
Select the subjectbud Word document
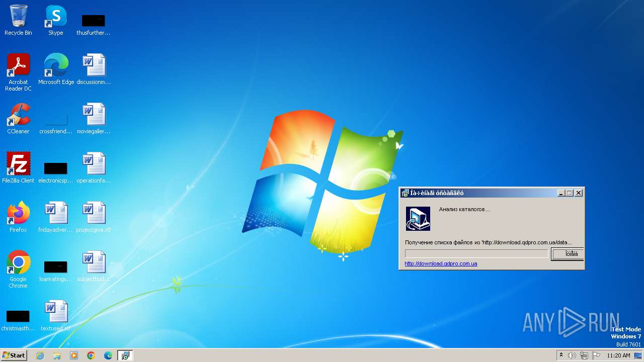point(94,266)
